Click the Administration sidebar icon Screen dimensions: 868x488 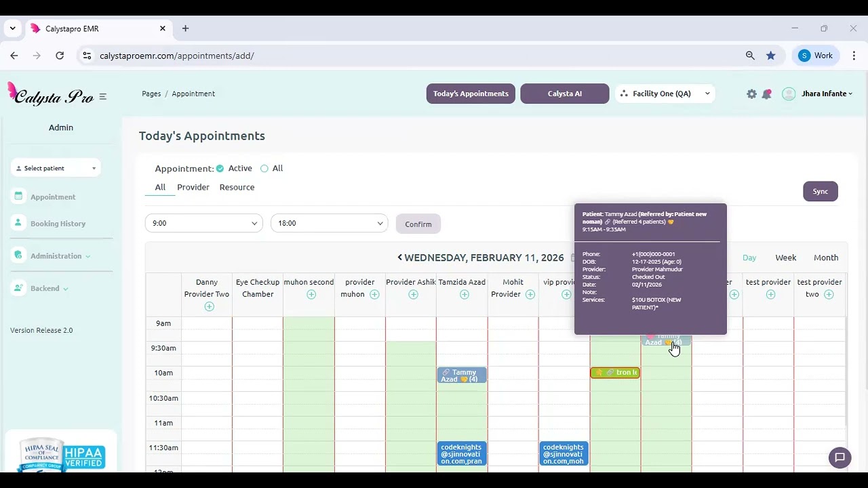point(18,256)
